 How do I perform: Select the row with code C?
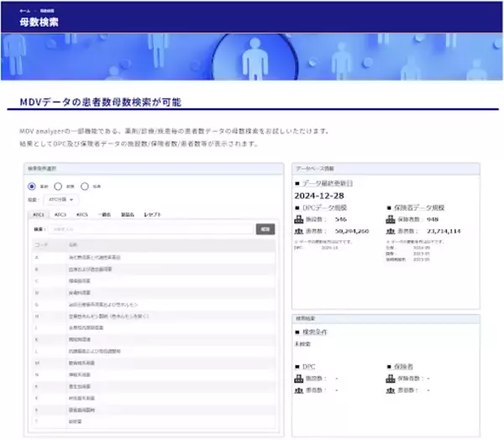coord(154,281)
